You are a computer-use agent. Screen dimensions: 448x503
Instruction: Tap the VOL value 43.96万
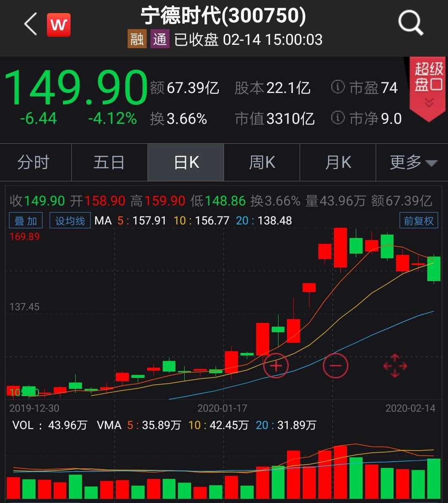[68, 425]
